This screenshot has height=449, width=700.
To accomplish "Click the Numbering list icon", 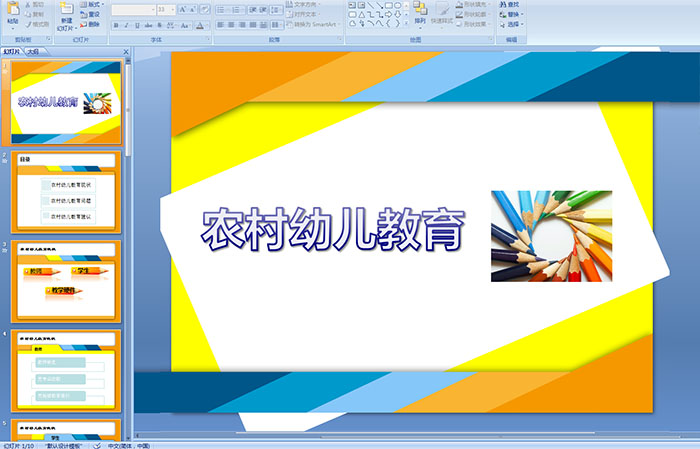I will [x=238, y=9].
